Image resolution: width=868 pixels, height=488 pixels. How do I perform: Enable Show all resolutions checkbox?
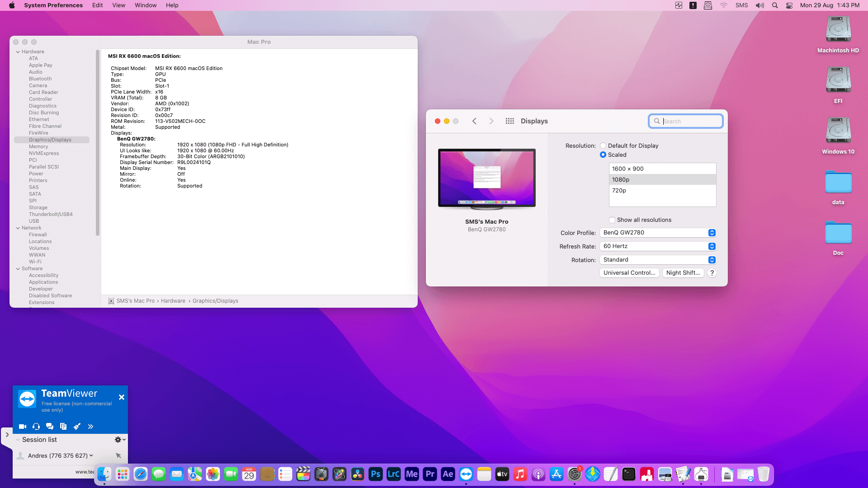click(612, 220)
